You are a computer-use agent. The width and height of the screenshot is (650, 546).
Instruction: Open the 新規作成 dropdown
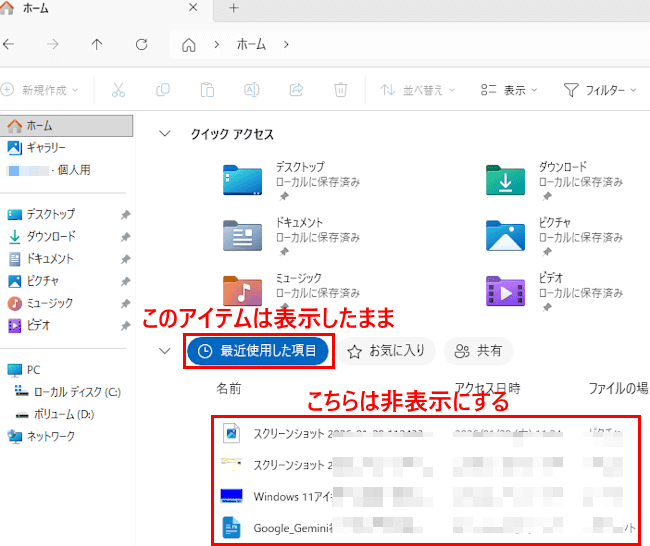click(40, 90)
